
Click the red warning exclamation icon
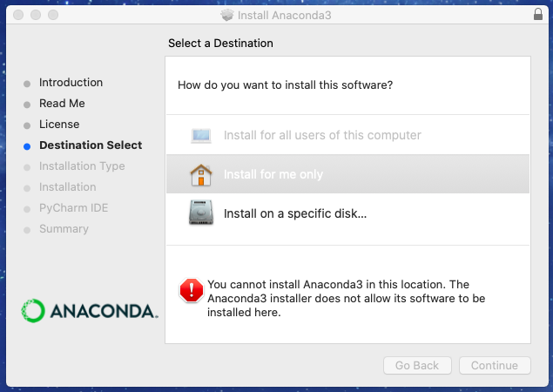click(191, 290)
